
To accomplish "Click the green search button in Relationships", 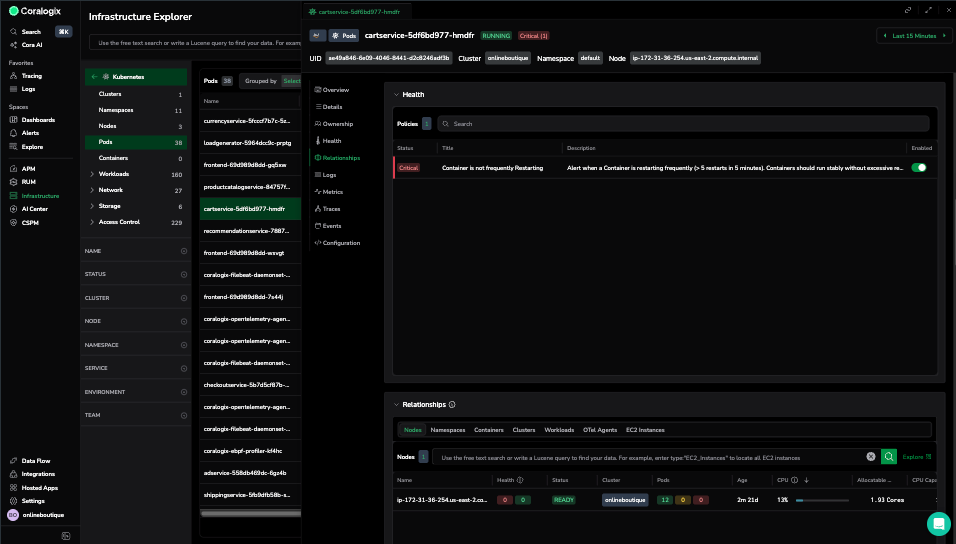I will click(x=888, y=456).
